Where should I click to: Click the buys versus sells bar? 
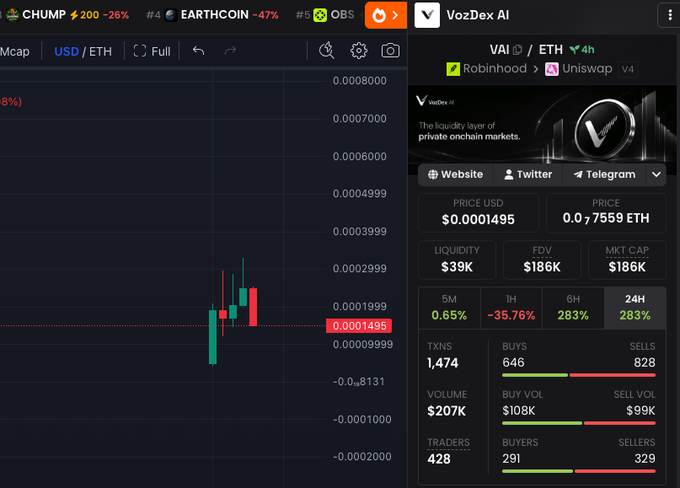579,375
